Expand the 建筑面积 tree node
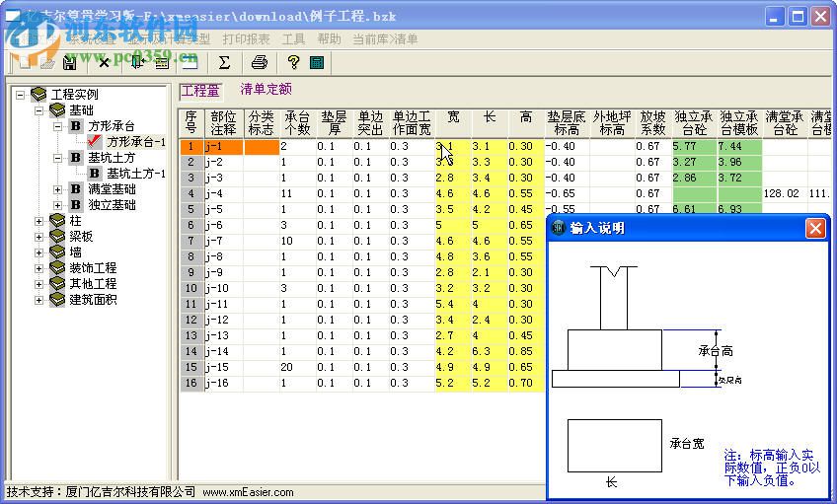 (x=39, y=300)
